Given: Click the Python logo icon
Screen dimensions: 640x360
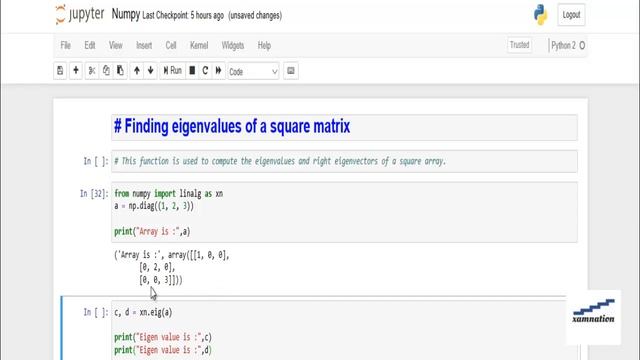Looking at the screenshot, I should (x=540, y=15).
